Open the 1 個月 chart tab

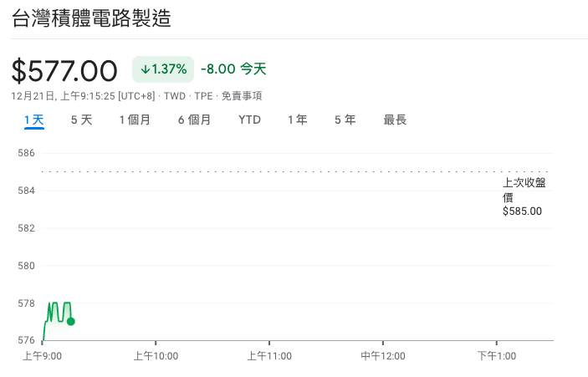(135, 120)
